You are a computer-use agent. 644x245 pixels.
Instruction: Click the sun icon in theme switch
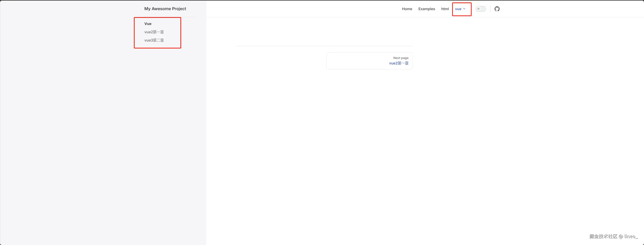478,9
